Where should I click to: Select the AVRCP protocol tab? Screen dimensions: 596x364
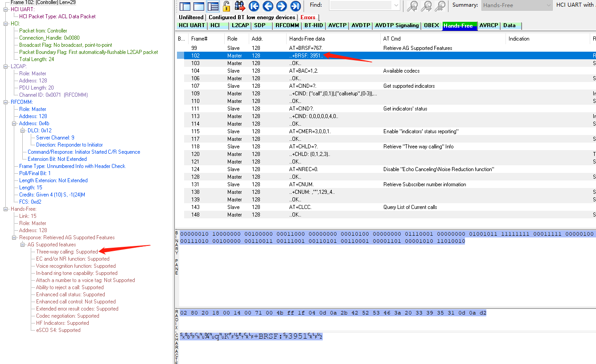point(489,25)
